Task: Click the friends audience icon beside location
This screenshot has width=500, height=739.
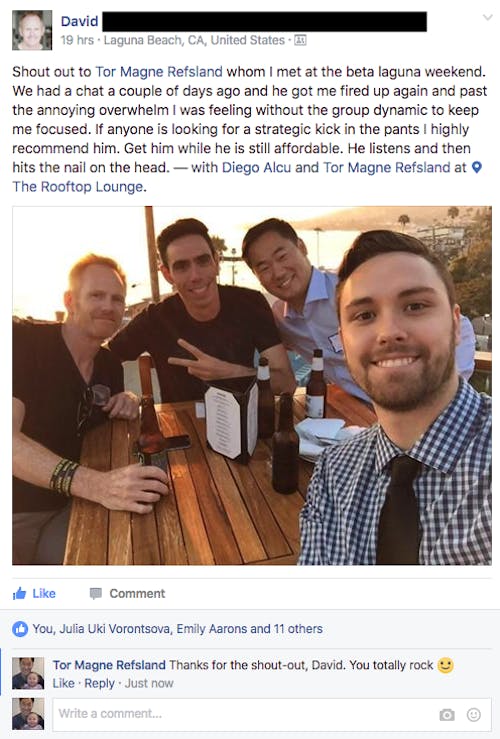Action: tap(300, 41)
